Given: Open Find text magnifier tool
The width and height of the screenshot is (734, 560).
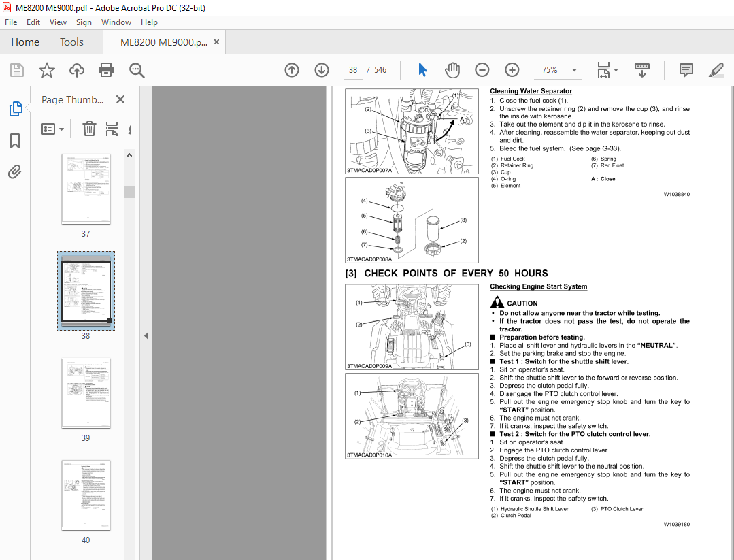Looking at the screenshot, I should click(137, 70).
